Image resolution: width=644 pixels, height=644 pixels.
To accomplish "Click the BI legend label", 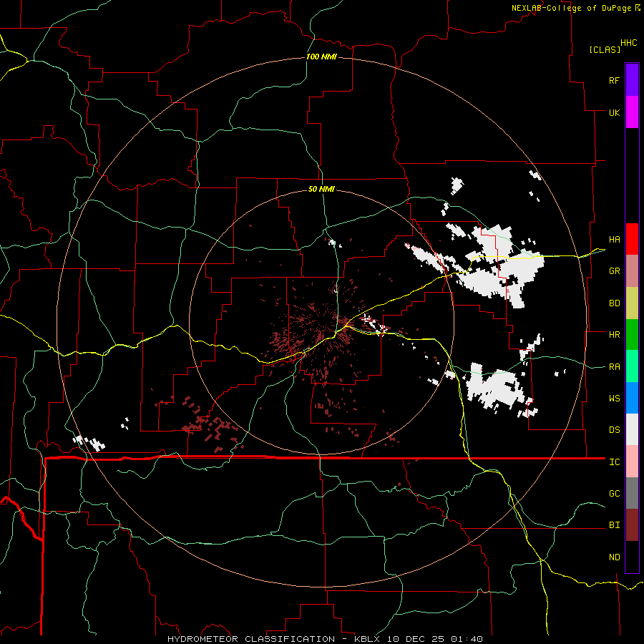I will point(614,525).
